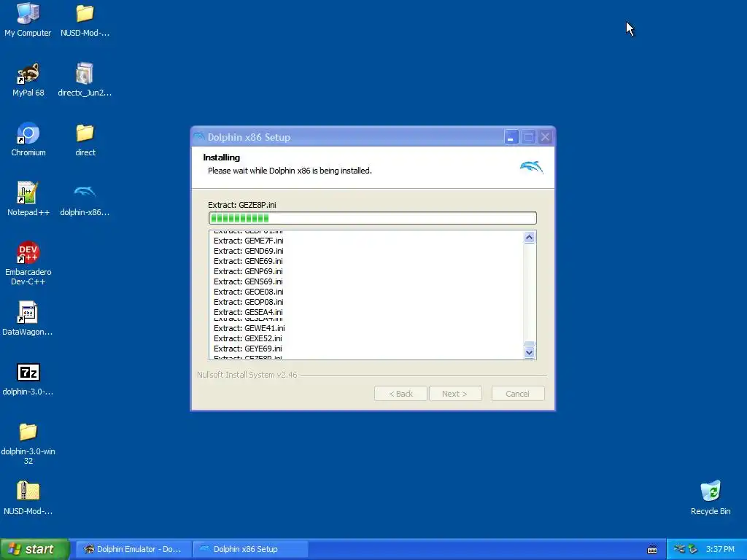Select the log line Extract: GENE69.ini
Image resolution: width=747 pixels, height=560 pixels.
click(x=248, y=262)
